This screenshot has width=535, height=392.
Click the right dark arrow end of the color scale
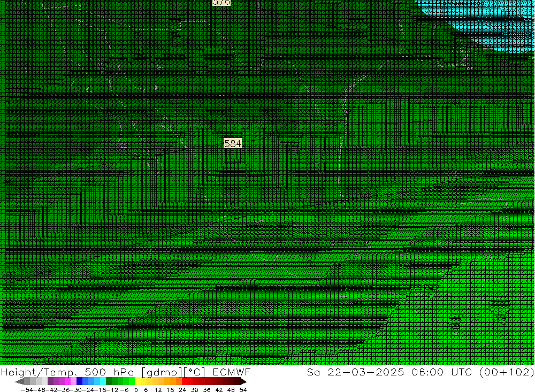click(x=243, y=381)
